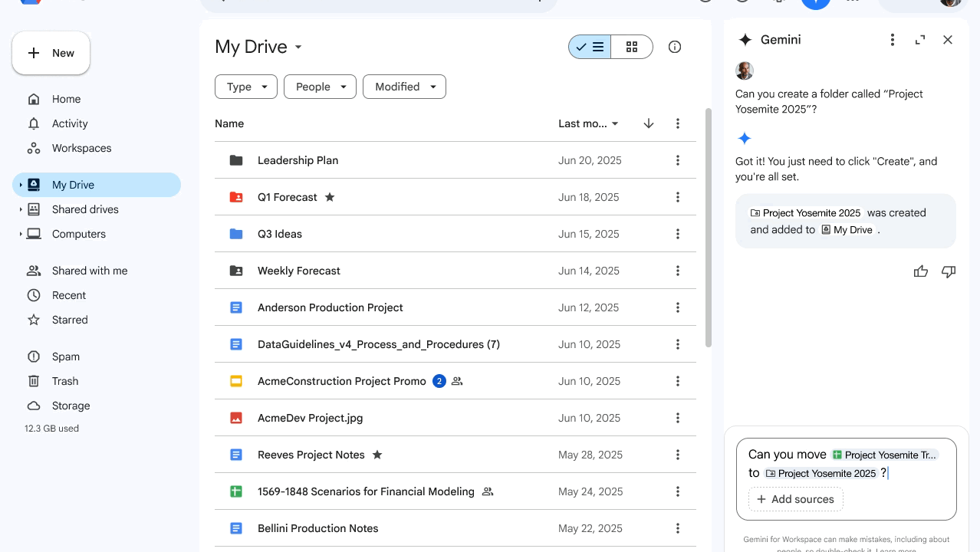Select the Weekly Forecast folder

(455, 271)
